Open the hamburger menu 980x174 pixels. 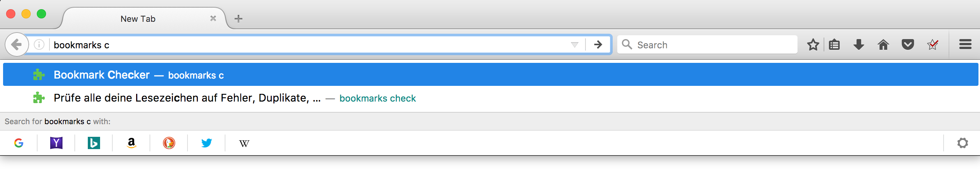pos(965,44)
